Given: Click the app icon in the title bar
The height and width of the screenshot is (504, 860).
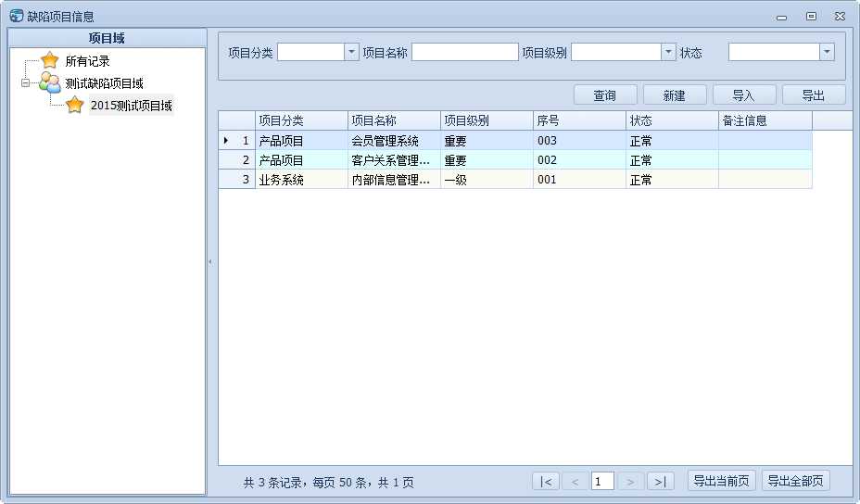Looking at the screenshot, I should point(17,16).
